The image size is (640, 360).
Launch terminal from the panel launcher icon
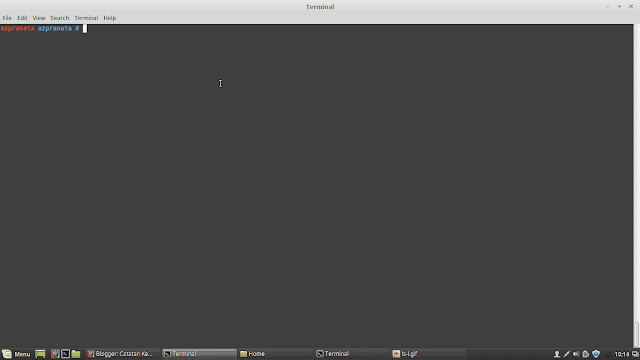(x=65, y=354)
